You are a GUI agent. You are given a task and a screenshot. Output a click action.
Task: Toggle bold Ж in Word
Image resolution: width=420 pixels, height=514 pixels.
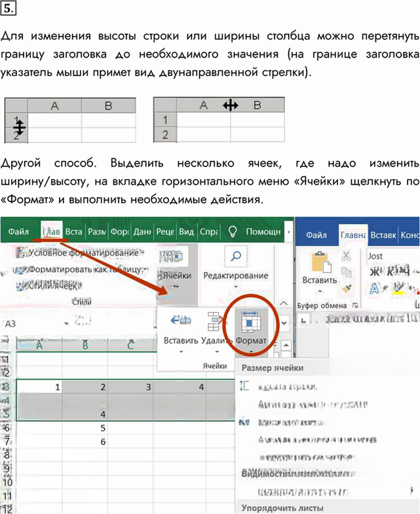click(x=375, y=271)
